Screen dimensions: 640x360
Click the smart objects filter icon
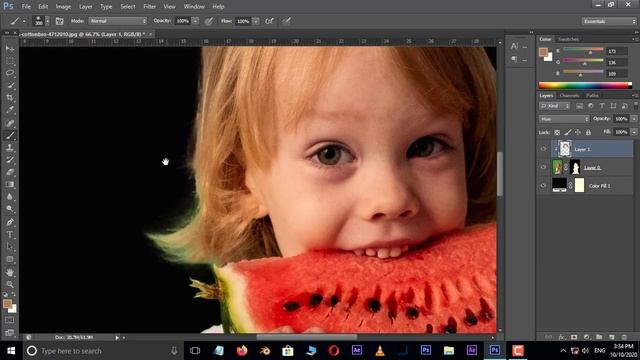pyautogui.click(x=624, y=106)
